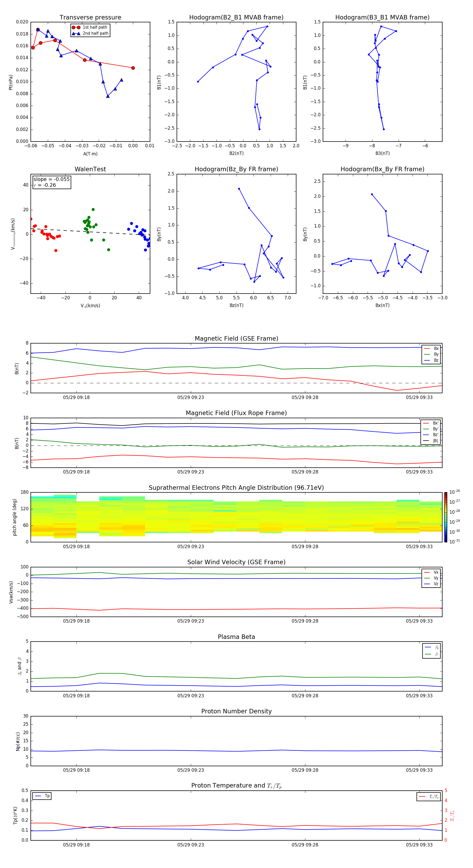Click the 'Pt(nPa)' y-axis label
Image resolution: width=473 pixels, height=868 pixels.
[x=11, y=82]
